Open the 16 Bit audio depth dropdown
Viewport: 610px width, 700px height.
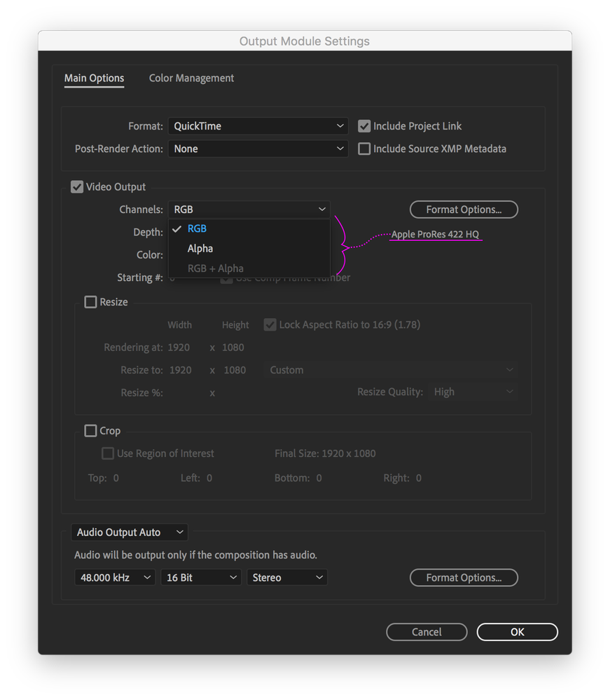tap(200, 577)
